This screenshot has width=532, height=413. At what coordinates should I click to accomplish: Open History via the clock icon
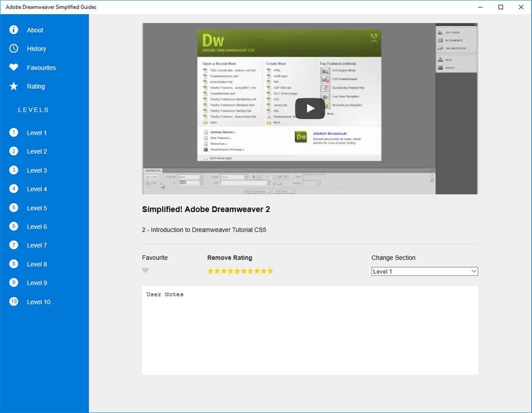(14, 48)
